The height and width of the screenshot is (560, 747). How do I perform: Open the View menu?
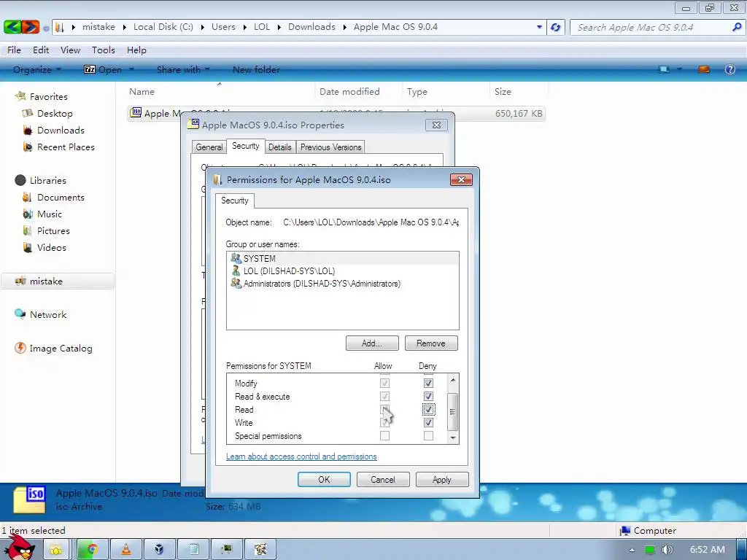[71, 50]
